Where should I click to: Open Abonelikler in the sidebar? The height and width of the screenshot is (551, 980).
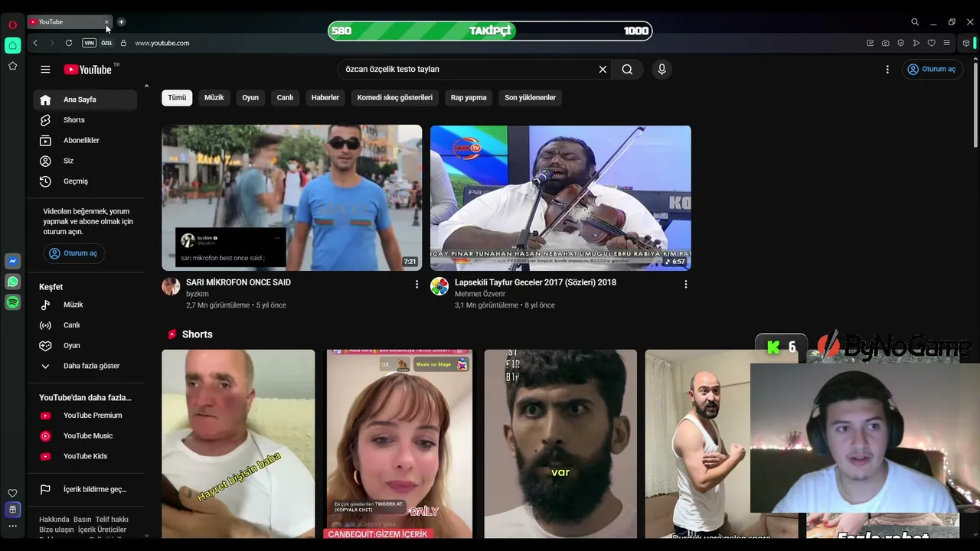pyautogui.click(x=85, y=141)
